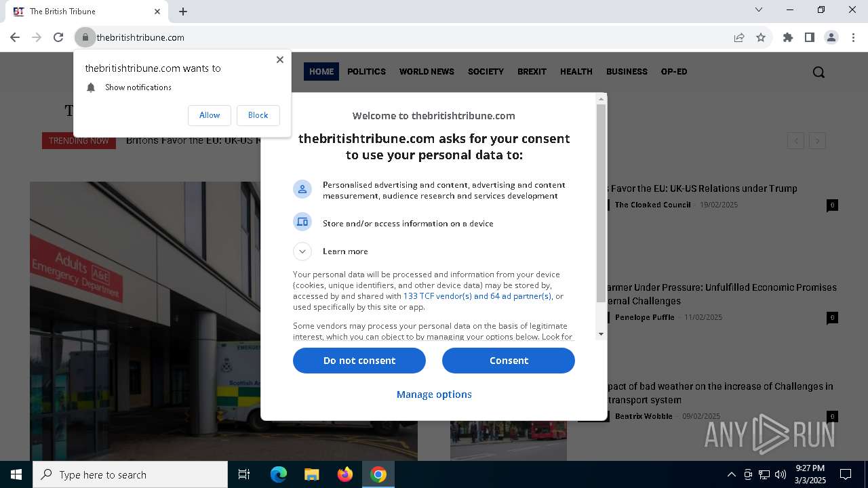Show hidden system tray icons
The height and width of the screenshot is (488, 868).
pyautogui.click(x=732, y=474)
